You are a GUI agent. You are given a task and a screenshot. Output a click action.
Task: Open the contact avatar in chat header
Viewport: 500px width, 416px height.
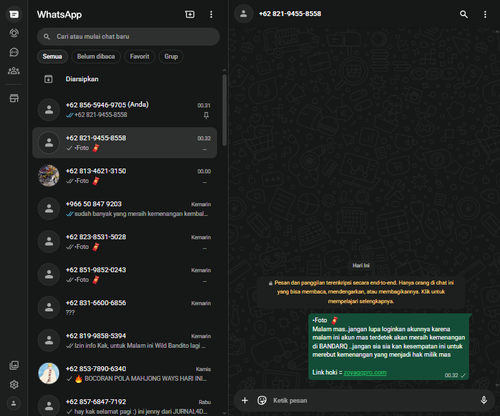coord(244,14)
